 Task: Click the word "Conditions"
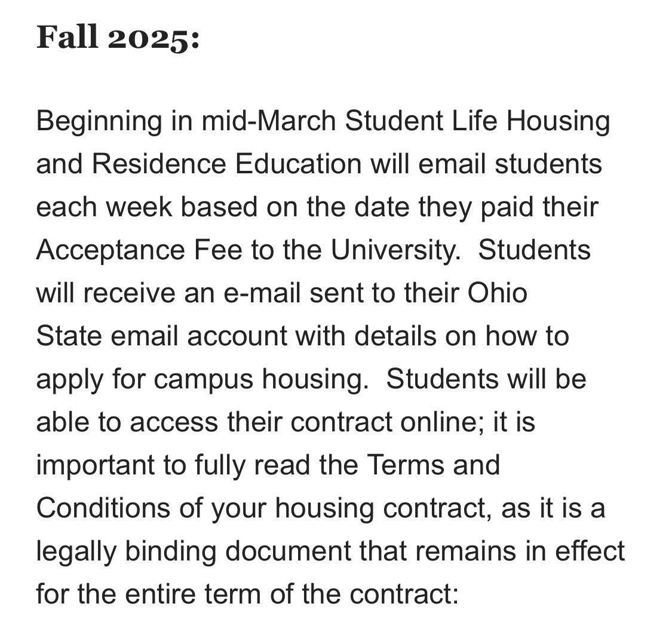(103, 508)
